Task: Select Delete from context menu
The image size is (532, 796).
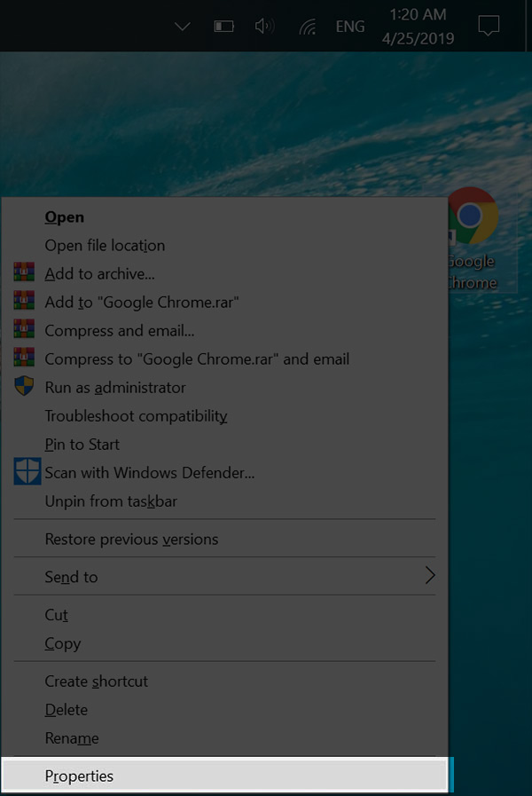Action: click(x=224, y=710)
